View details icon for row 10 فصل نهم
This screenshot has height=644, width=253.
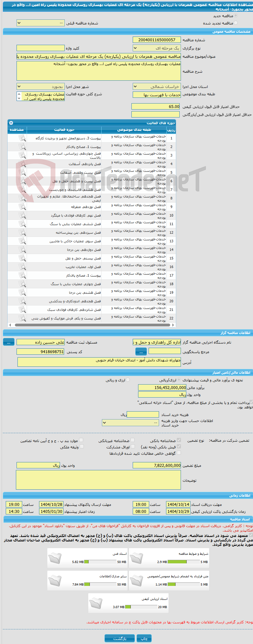pos(22,215)
